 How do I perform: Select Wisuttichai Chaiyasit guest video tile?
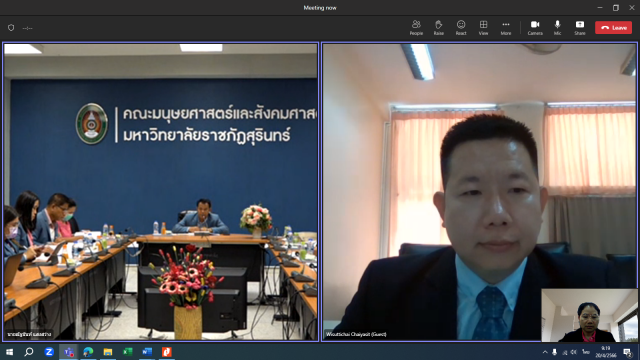pos(479,192)
